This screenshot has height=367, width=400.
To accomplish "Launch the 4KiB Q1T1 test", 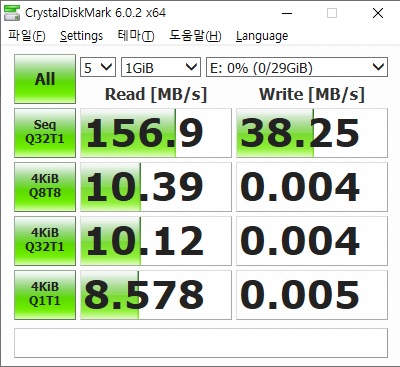I will pyautogui.click(x=45, y=295).
